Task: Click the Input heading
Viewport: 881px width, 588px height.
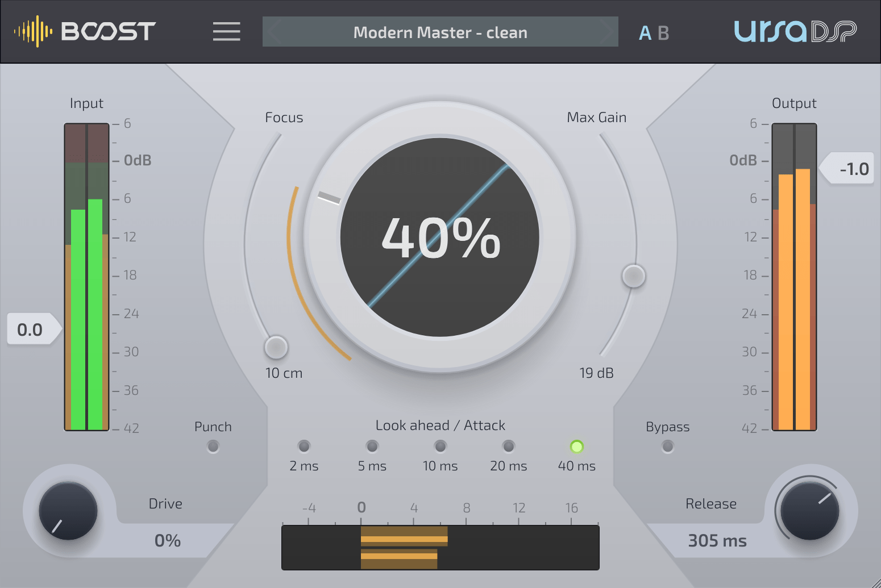Action: click(x=86, y=103)
